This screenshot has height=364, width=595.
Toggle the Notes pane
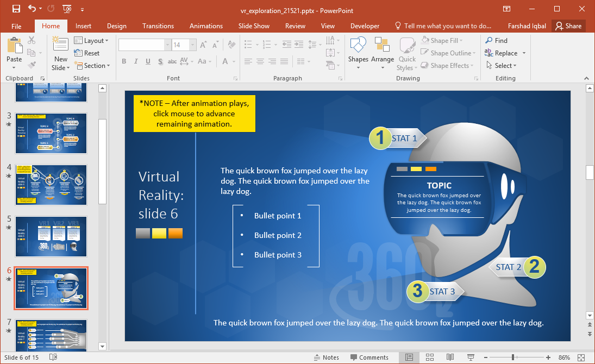[326, 357]
